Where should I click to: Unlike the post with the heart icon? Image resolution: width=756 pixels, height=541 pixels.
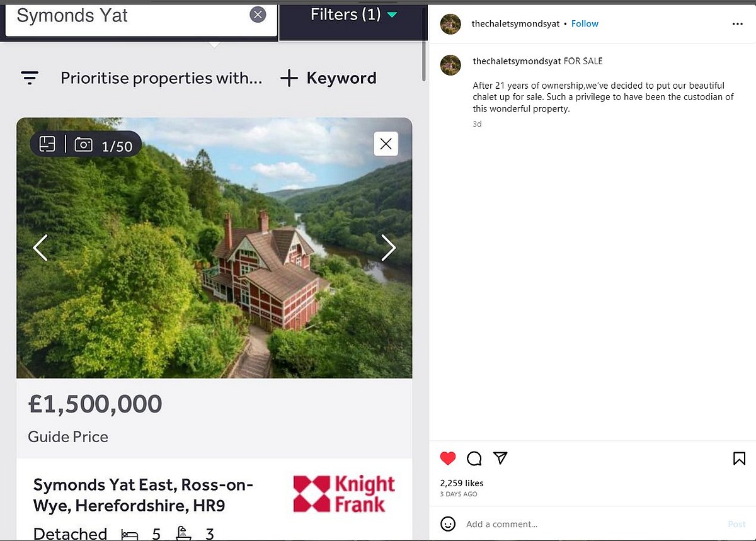click(x=448, y=458)
